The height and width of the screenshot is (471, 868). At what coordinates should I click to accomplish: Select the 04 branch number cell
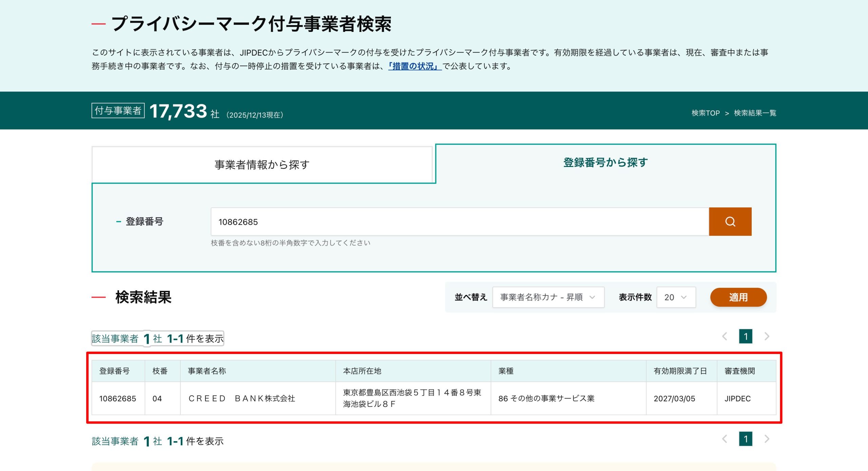point(163,398)
